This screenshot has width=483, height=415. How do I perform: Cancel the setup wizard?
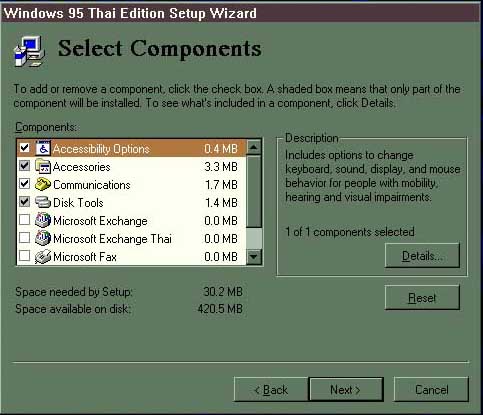coord(431,389)
